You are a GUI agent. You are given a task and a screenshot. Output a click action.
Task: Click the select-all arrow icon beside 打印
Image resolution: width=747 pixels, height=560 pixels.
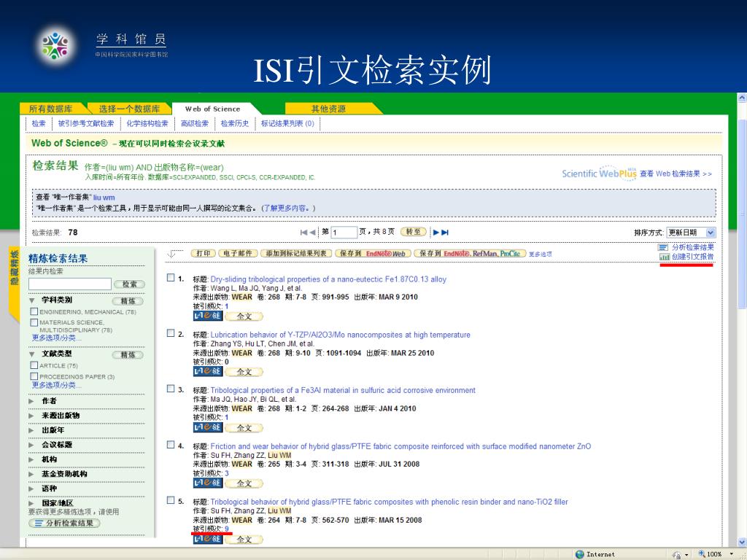(175, 254)
